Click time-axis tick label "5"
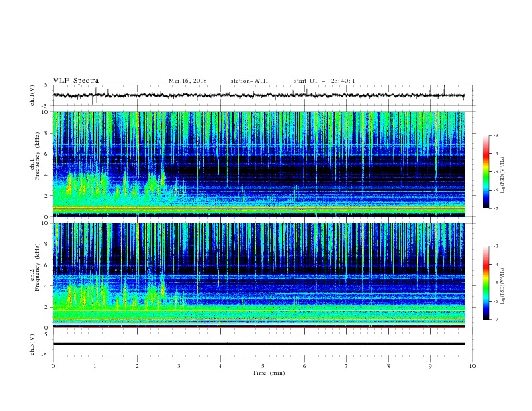 [263, 366]
